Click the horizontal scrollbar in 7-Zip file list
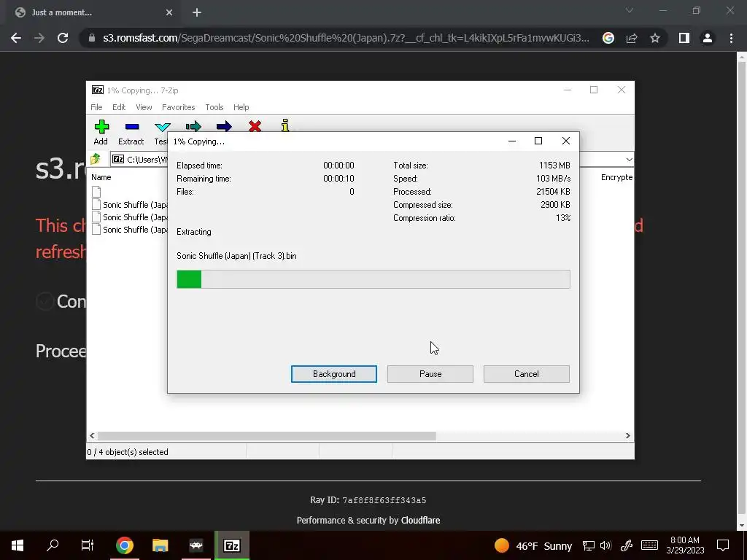The width and height of the screenshot is (747, 560). 266,436
